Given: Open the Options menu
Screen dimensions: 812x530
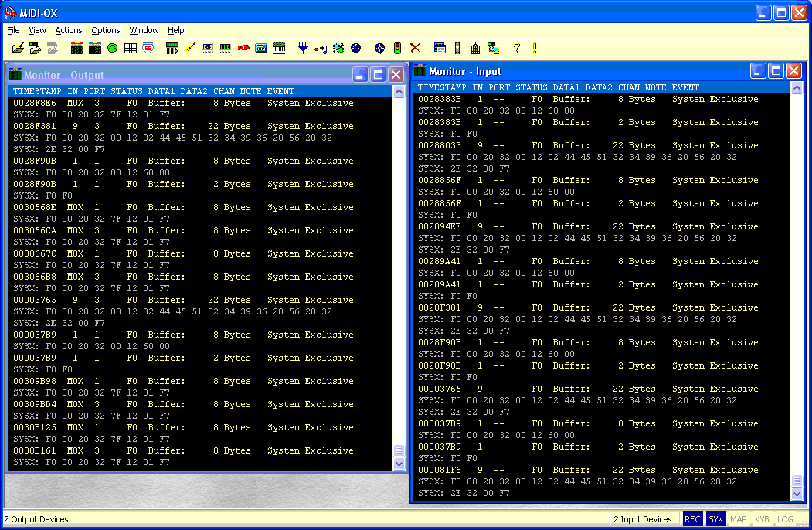Looking at the screenshot, I should click(106, 30).
